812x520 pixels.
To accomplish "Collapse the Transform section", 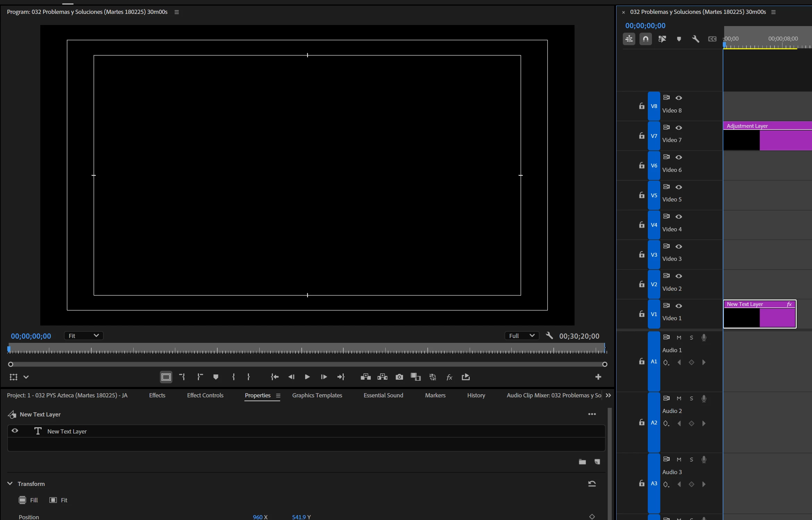I will tap(10, 484).
